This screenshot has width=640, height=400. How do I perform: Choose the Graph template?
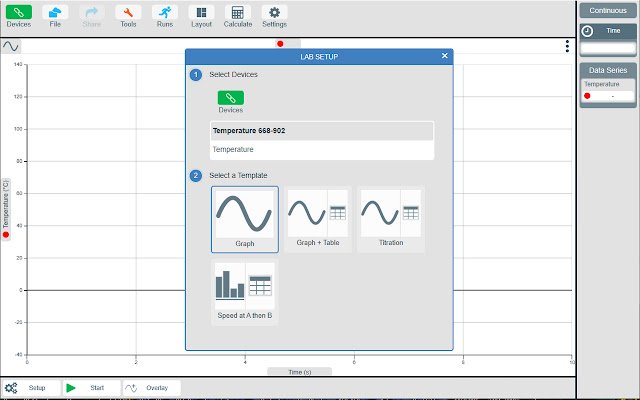coord(245,220)
